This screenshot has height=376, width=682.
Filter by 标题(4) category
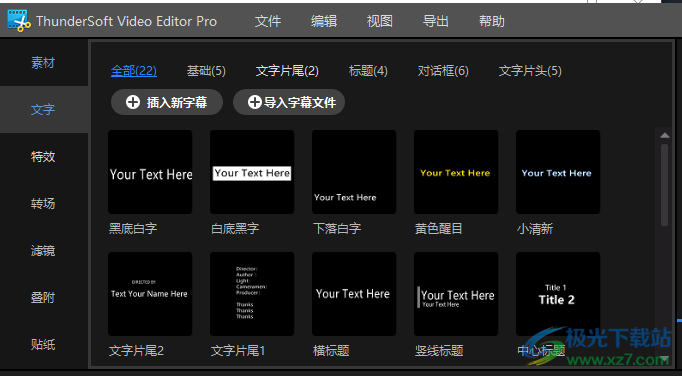coord(368,71)
